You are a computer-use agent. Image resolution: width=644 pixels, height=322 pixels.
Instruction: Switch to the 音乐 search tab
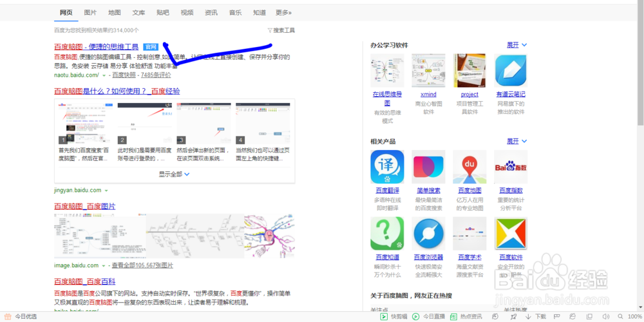tap(235, 13)
